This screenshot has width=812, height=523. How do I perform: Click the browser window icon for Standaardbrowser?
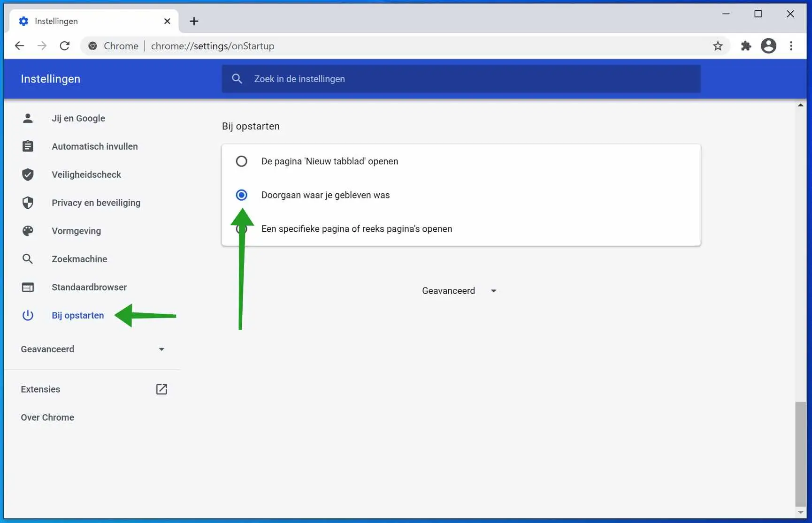[x=28, y=287]
